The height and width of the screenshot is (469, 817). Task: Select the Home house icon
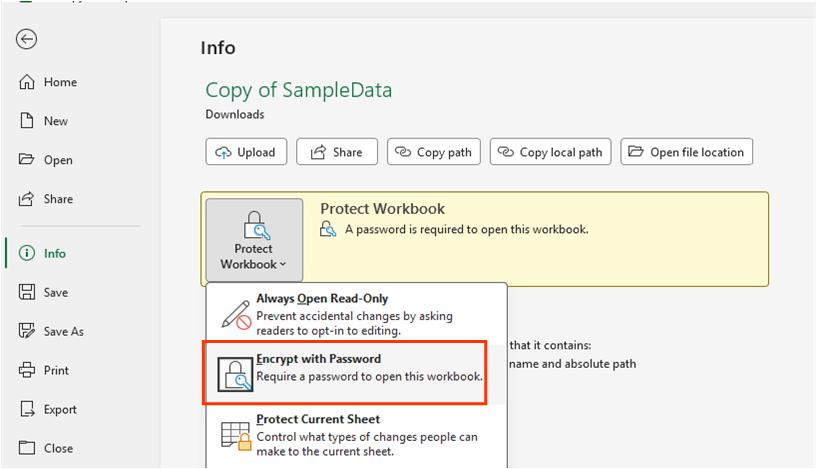[27, 82]
